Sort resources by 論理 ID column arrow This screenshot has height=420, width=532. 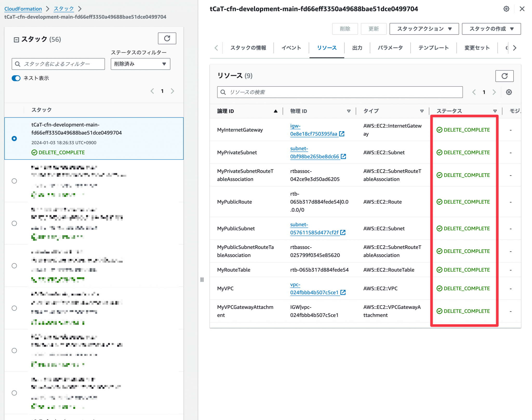click(x=276, y=111)
